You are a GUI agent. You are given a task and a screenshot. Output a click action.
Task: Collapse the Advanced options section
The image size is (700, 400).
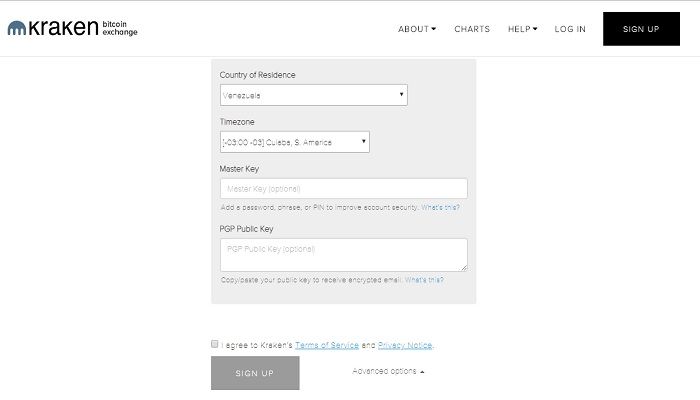coord(388,371)
